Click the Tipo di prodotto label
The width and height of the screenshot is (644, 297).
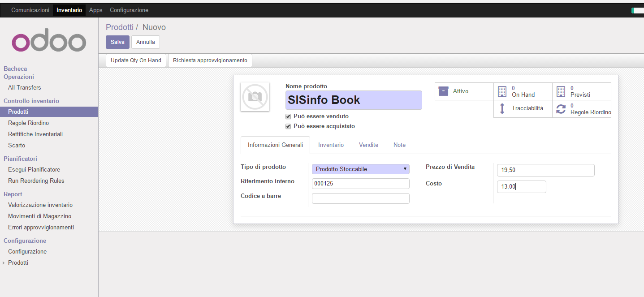point(263,167)
